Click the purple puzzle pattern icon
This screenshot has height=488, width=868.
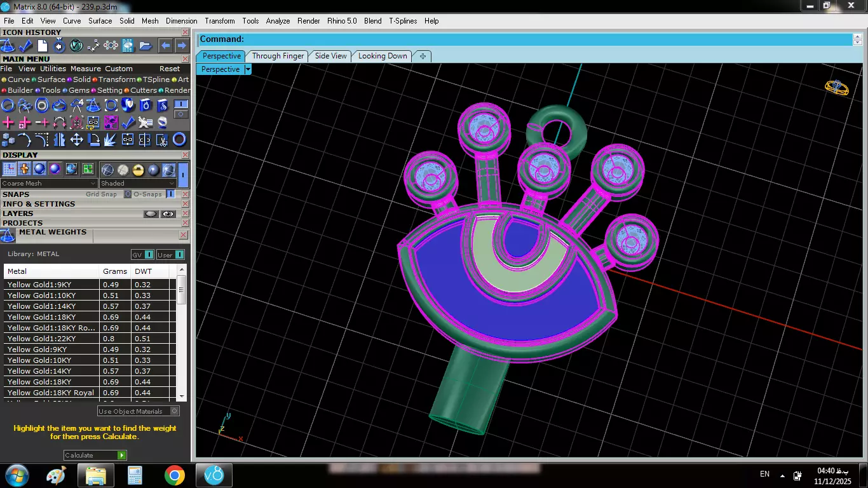coord(111,122)
